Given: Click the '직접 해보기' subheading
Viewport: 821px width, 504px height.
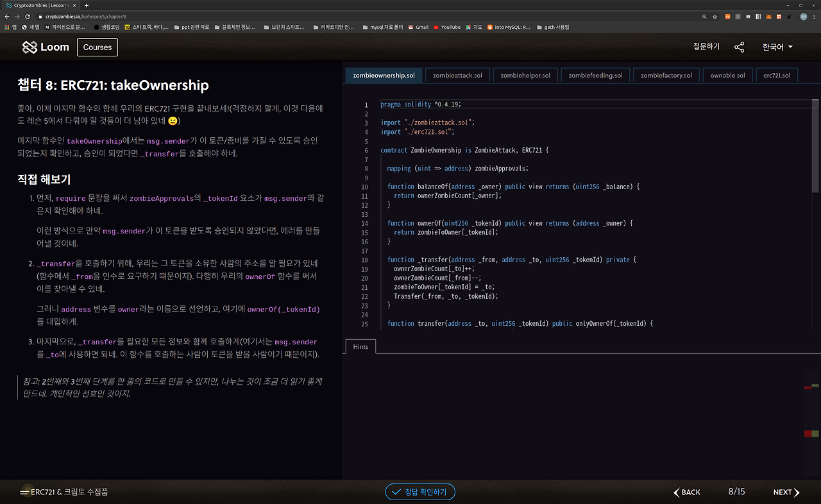Looking at the screenshot, I should click(x=44, y=180).
